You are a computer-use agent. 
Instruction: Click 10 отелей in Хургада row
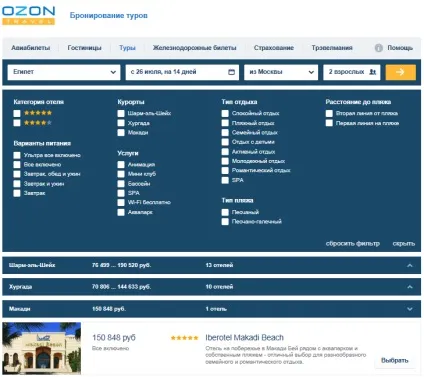[x=219, y=287]
